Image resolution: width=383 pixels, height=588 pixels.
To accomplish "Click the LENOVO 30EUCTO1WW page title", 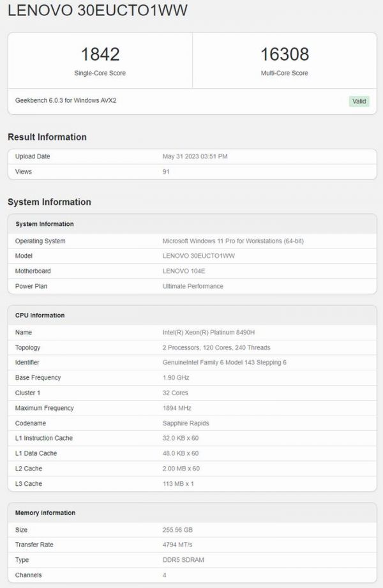I will 98,11.
